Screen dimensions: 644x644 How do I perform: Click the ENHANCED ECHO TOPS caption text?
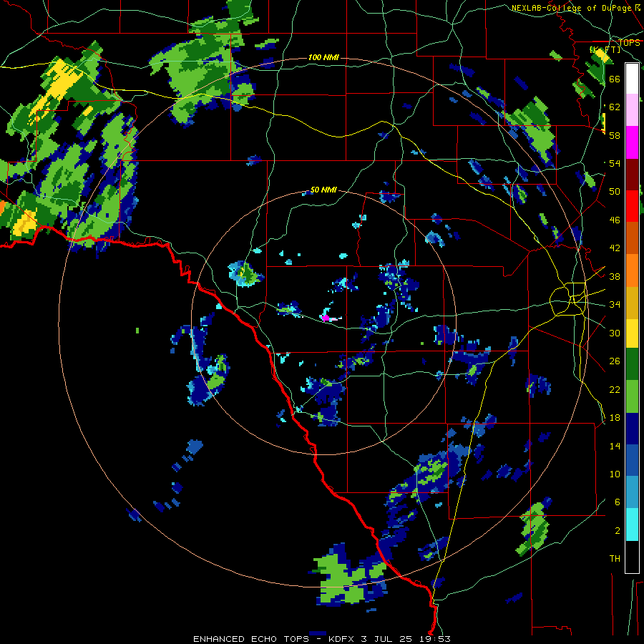coord(251,639)
